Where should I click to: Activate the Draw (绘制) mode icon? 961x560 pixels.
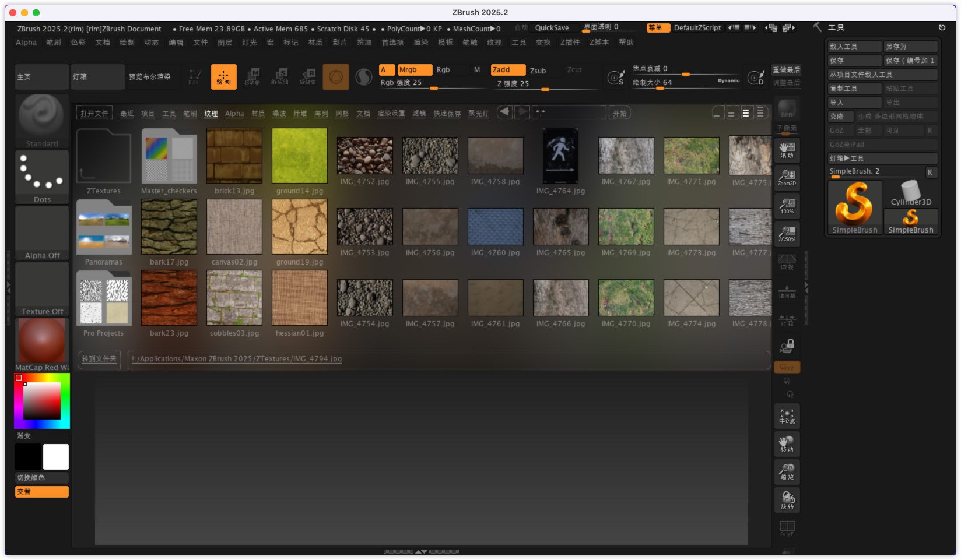point(223,77)
